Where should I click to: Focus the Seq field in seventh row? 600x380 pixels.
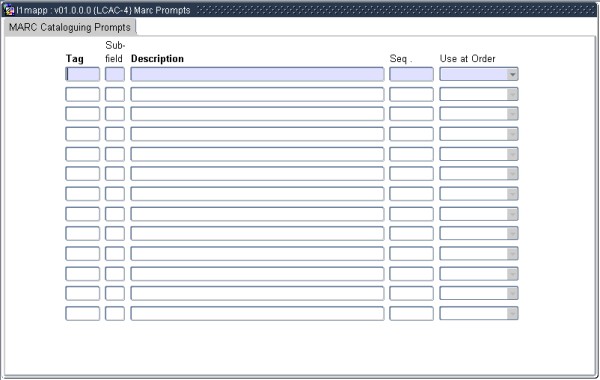[411, 194]
